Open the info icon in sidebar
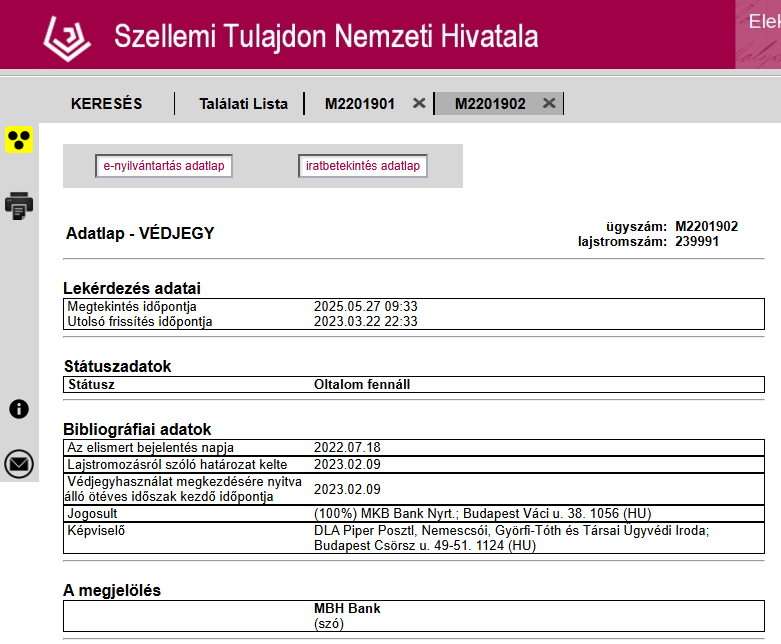 click(19, 409)
